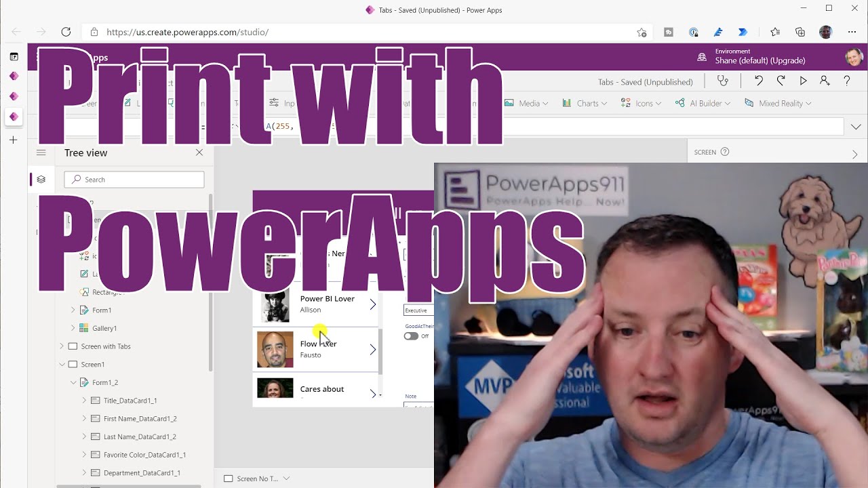This screenshot has width=868, height=488.
Task: Open the AI Builder dropdown
Action: click(x=703, y=103)
